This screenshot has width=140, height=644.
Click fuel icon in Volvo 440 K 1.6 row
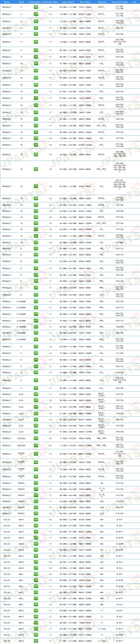36,519
